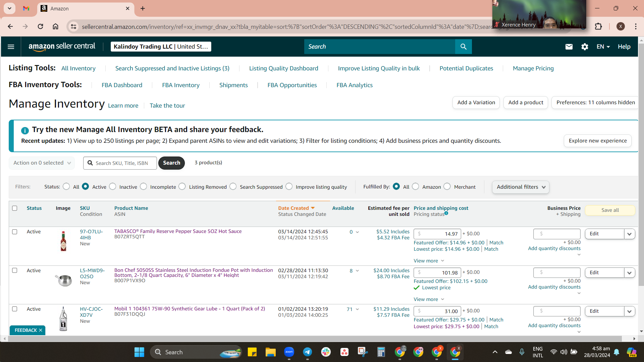Click the Save all button

pos(610,210)
